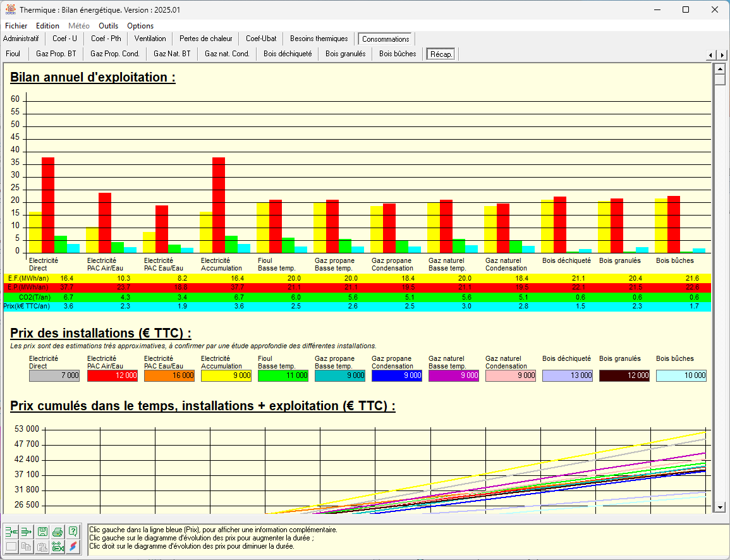Click the import data arrow icon

(11, 532)
